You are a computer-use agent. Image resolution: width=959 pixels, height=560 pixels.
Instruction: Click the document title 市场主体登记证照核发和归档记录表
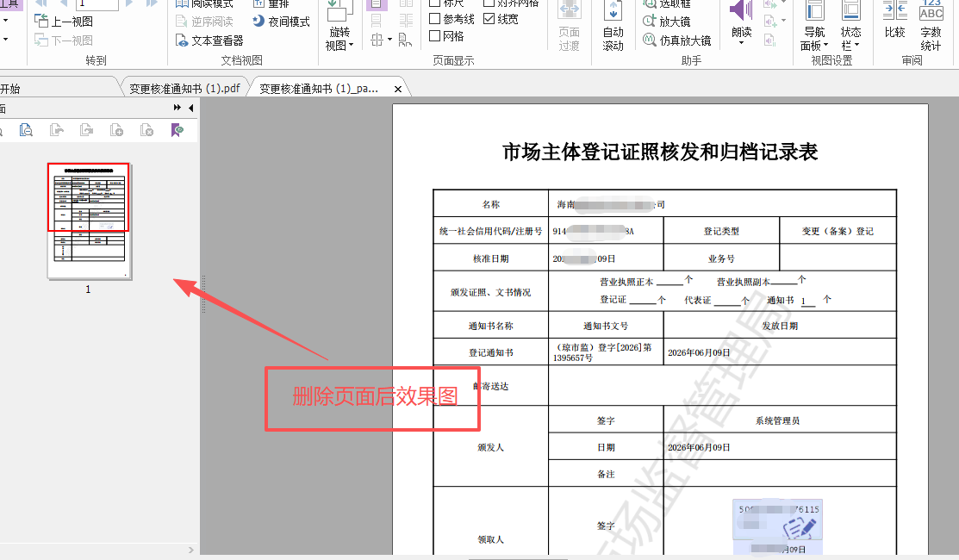660,152
